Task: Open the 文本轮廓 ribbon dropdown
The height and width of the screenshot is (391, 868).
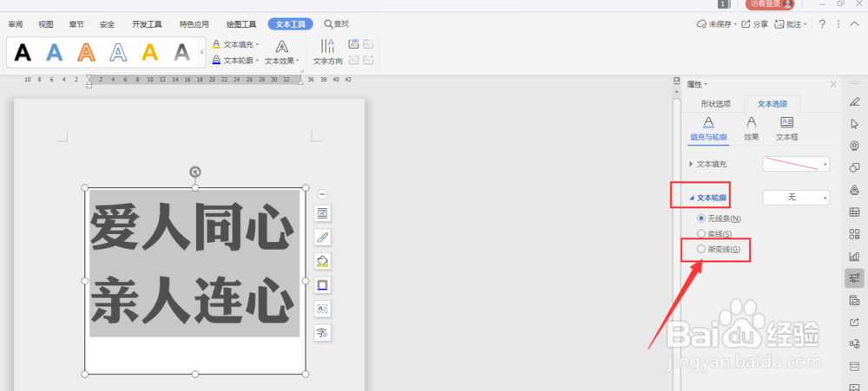Action: [x=236, y=61]
